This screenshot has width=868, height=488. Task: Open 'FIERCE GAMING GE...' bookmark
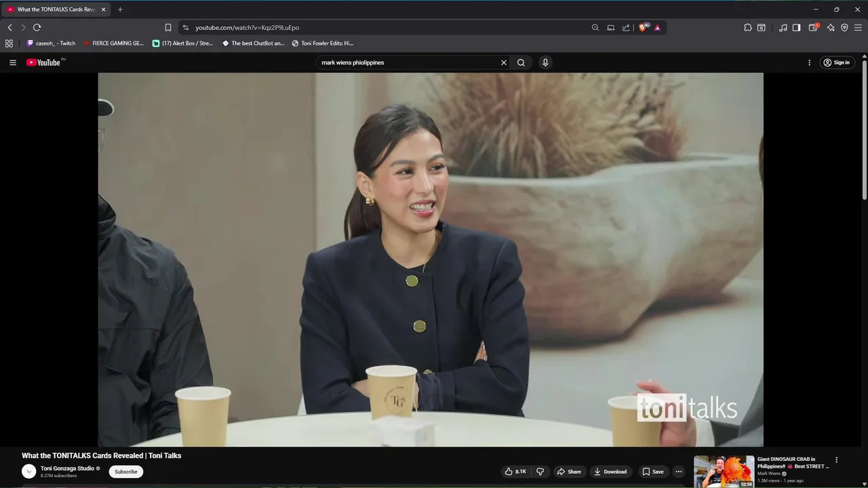point(114,43)
